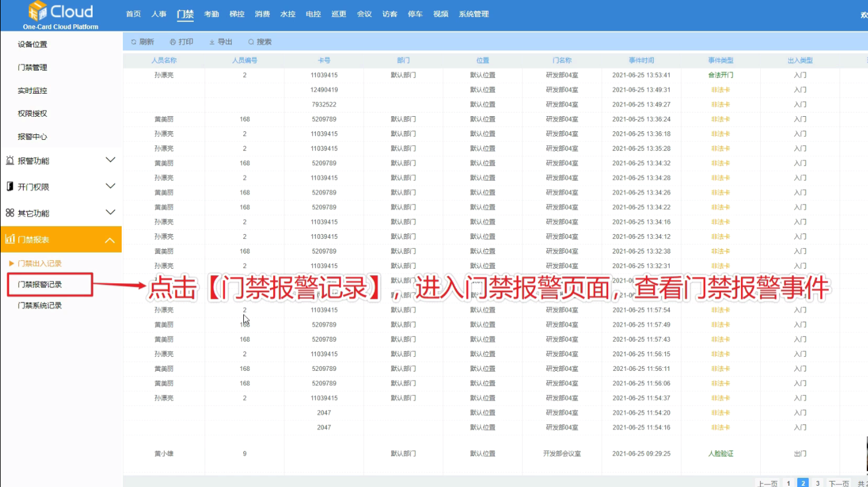Click the 打印 printer icon
The width and height of the screenshot is (868, 487).
[x=173, y=42]
